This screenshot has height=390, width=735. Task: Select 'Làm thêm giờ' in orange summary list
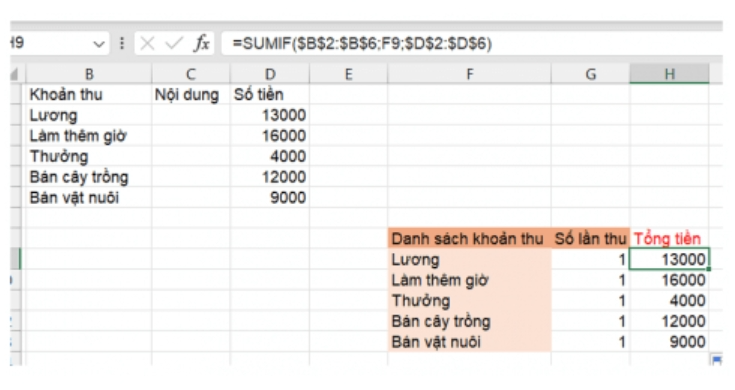click(469, 280)
